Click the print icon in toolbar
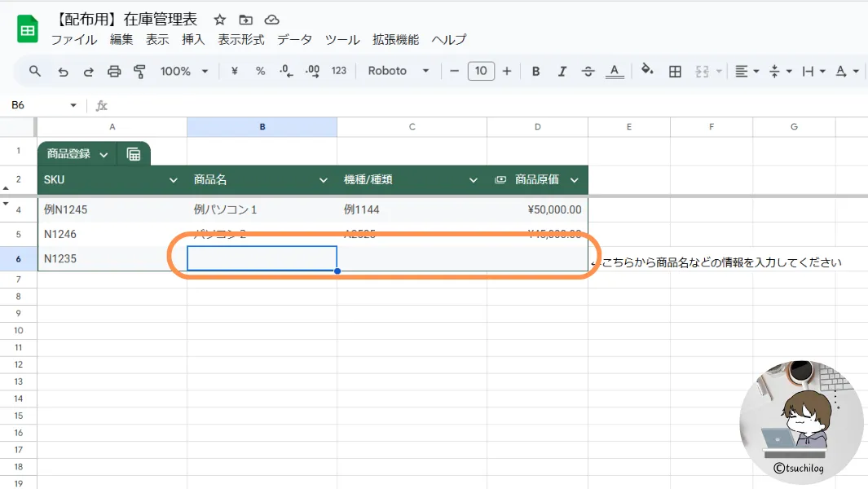The height and width of the screenshot is (489, 868). 114,72
